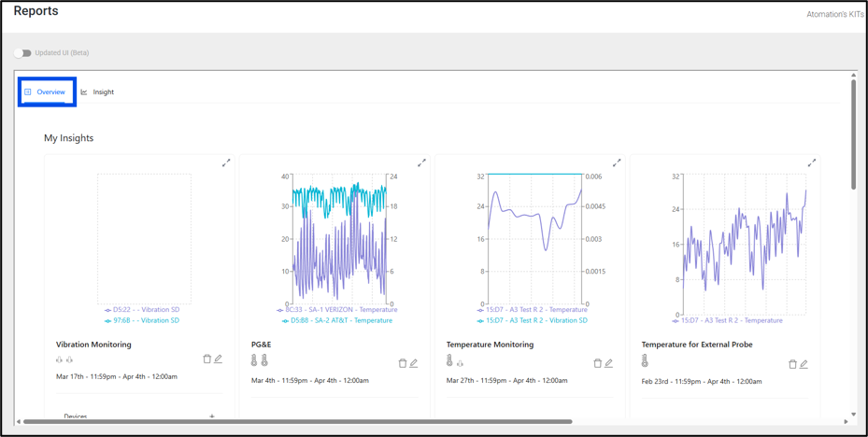Toggle 8C:33 SA-1 VERIZON Temperature legend
Screen dimensions: 868x437
pos(336,310)
